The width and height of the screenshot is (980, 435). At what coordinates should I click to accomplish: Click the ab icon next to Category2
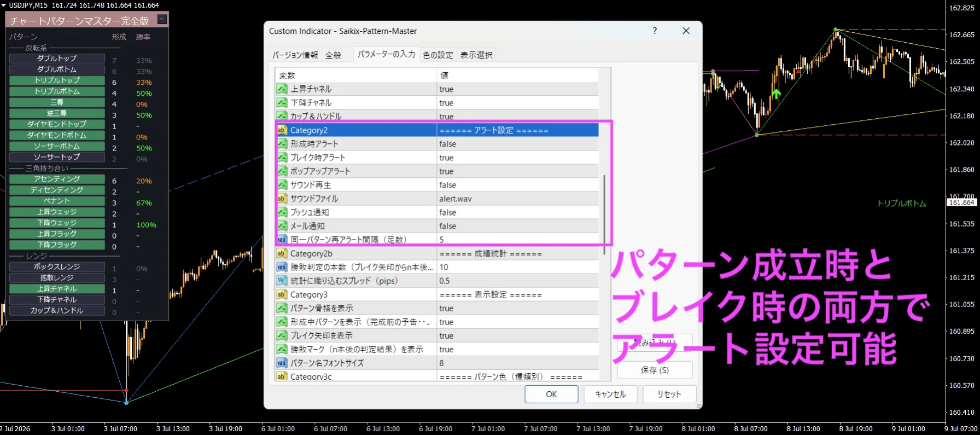pos(282,130)
